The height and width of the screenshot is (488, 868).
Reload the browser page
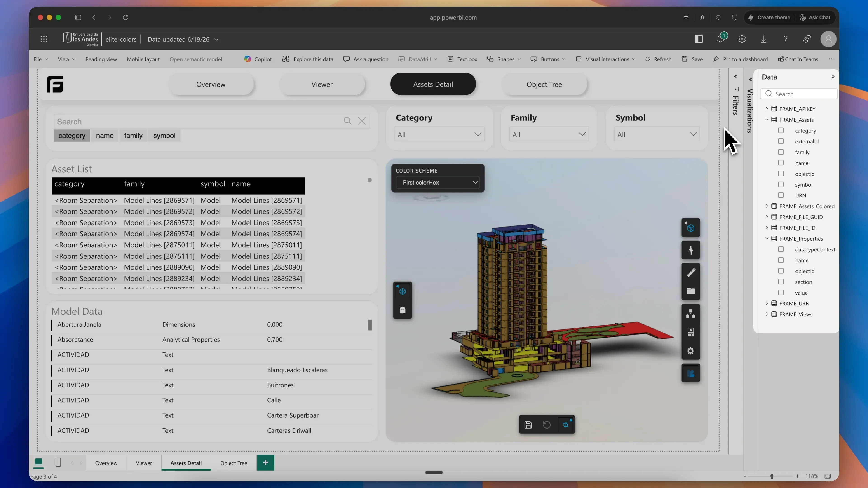click(x=125, y=17)
